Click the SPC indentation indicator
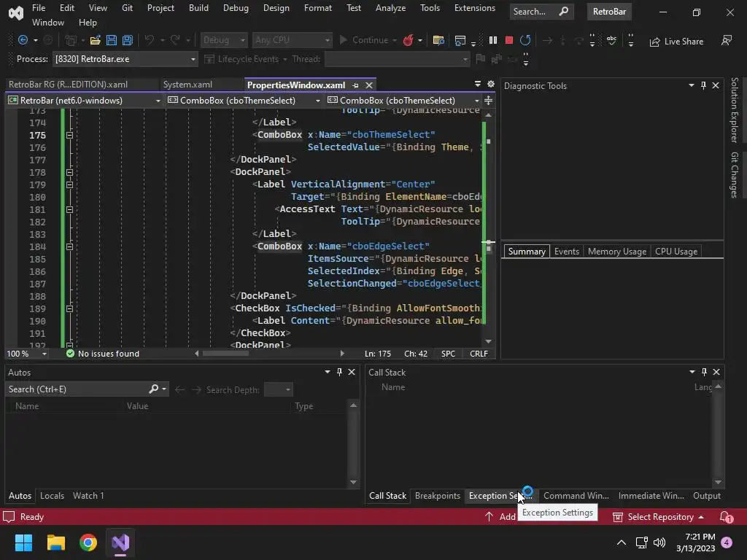747x560 pixels. [x=448, y=354]
